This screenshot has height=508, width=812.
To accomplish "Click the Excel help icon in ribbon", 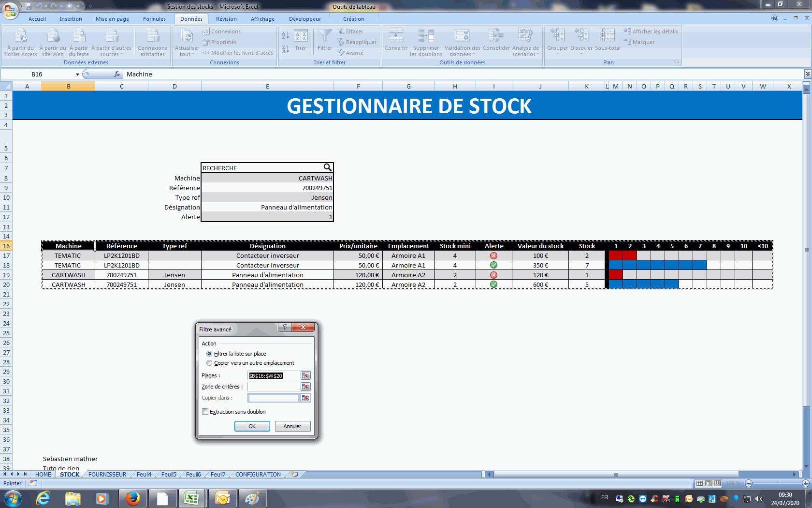I will click(775, 18).
